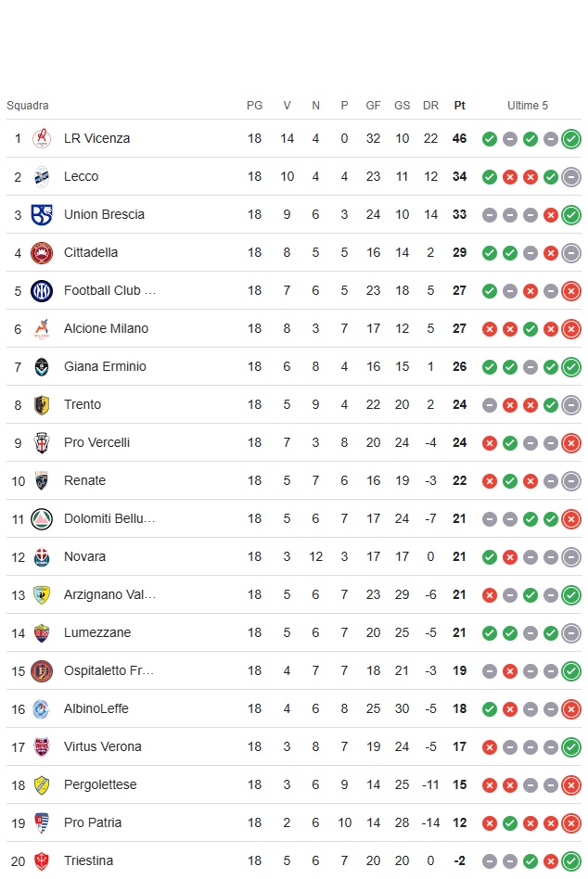The height and width of the screenshot is (879, 588).
Task: Click the DR goal difference header
Action: [x=430, y=106]
